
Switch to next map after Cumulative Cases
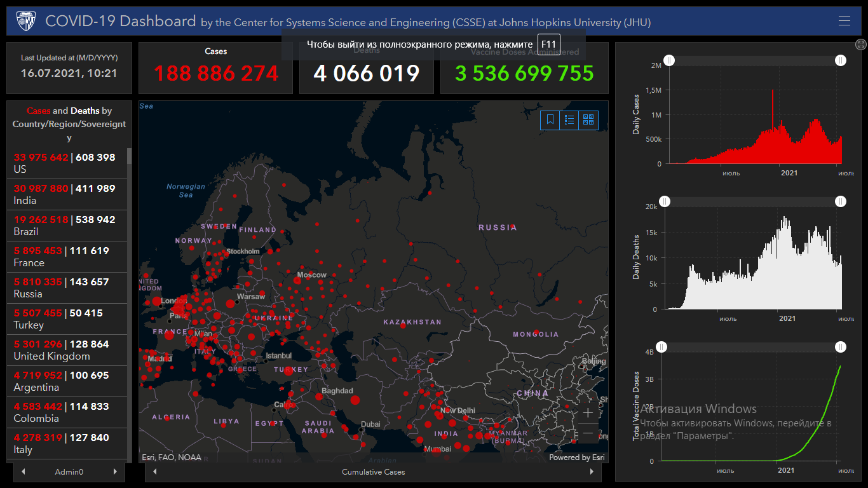(592, 472)
